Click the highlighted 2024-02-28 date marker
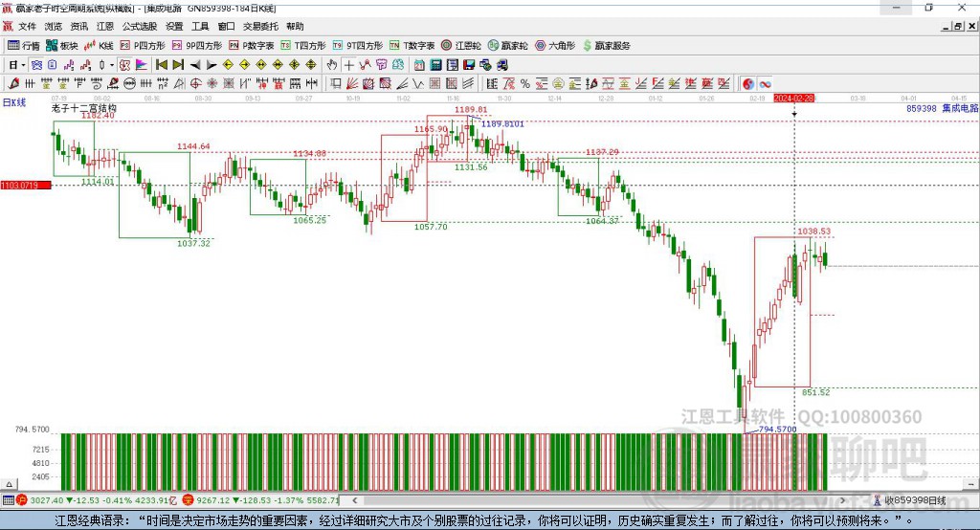This screenshot has width=980, height=530. tap(793, 99)
